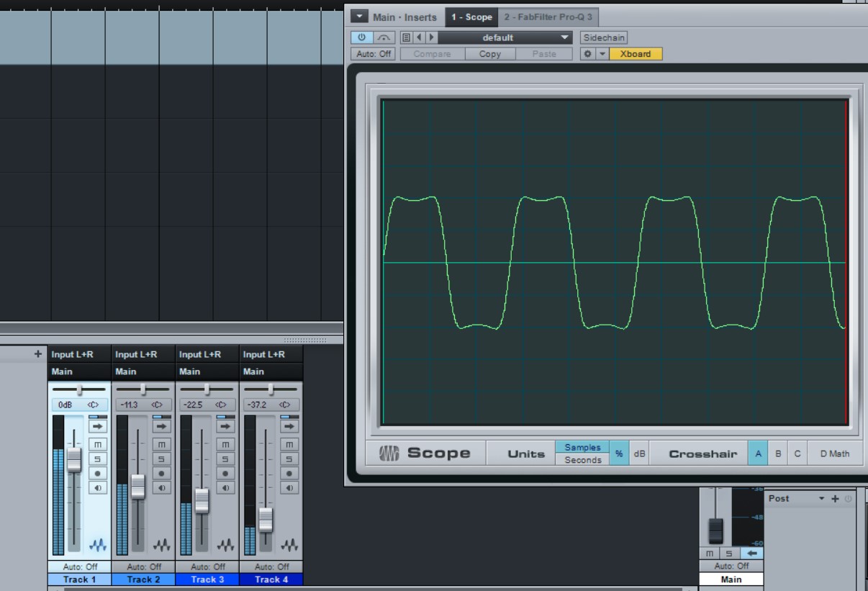868x591 pixels.
Task: Click Track 4 volume fader handle
Action: (266, 519)
